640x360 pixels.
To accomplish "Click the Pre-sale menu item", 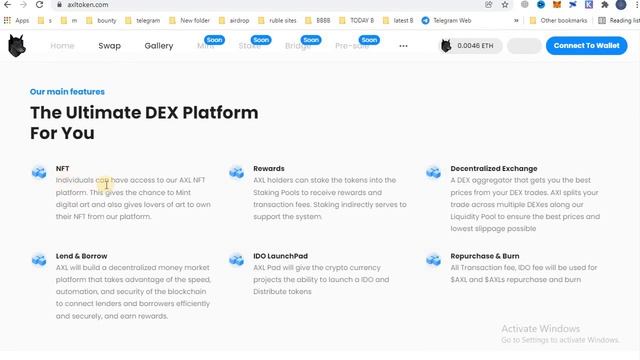I will 352,46.
